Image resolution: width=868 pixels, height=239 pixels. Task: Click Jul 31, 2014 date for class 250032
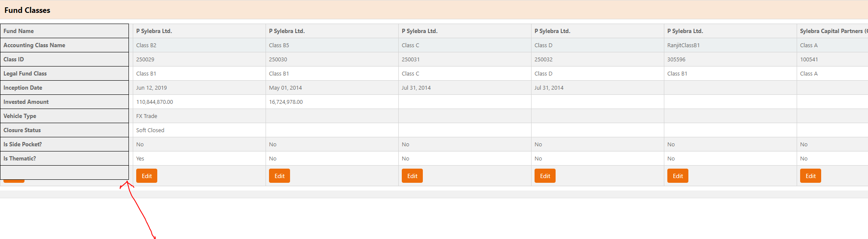point(549,88)
